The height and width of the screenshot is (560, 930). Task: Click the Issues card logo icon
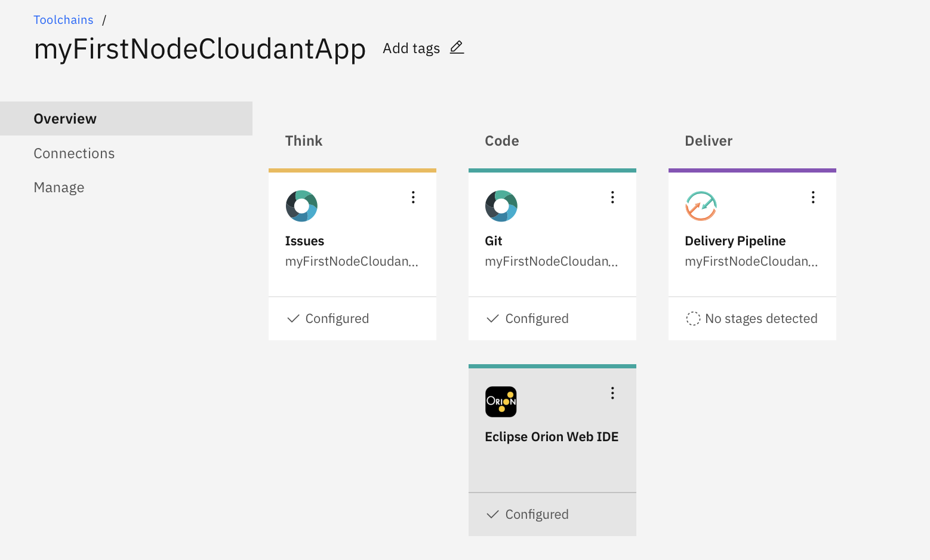[x=301, y=206]
